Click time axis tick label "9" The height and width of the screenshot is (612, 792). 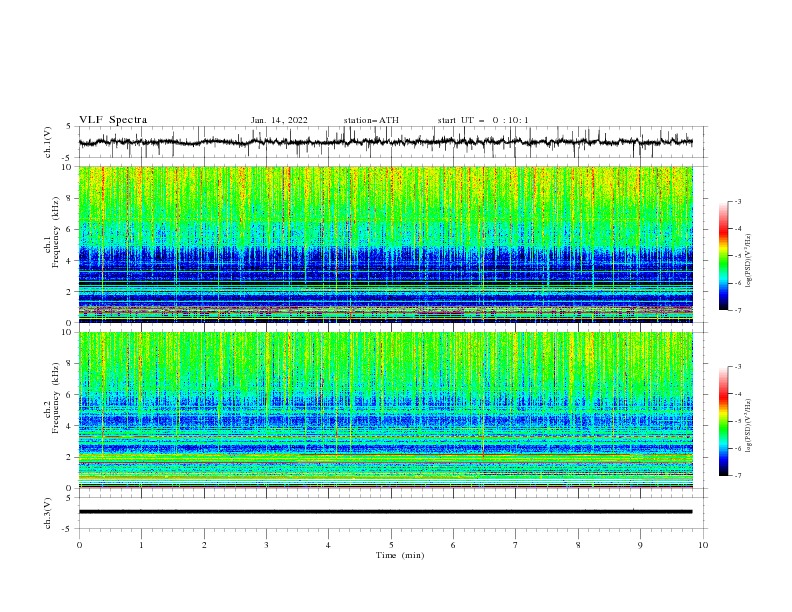coord(640,545)
